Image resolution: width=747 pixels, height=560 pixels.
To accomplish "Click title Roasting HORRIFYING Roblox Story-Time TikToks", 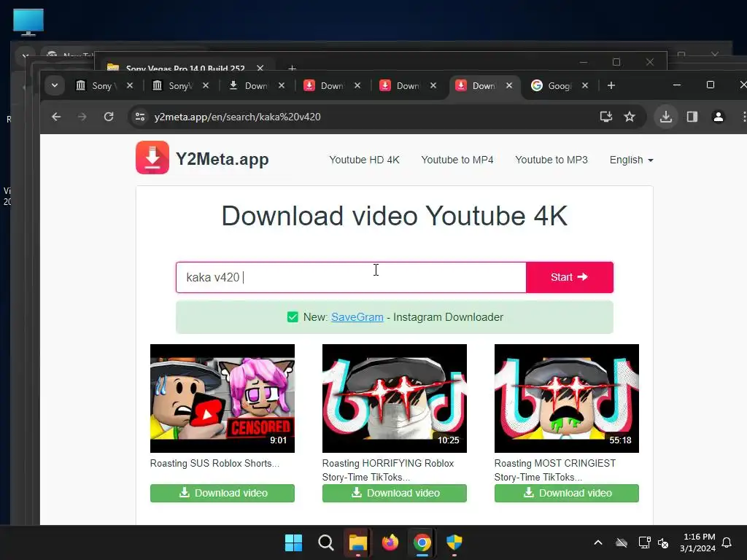I will pos(388,470).
